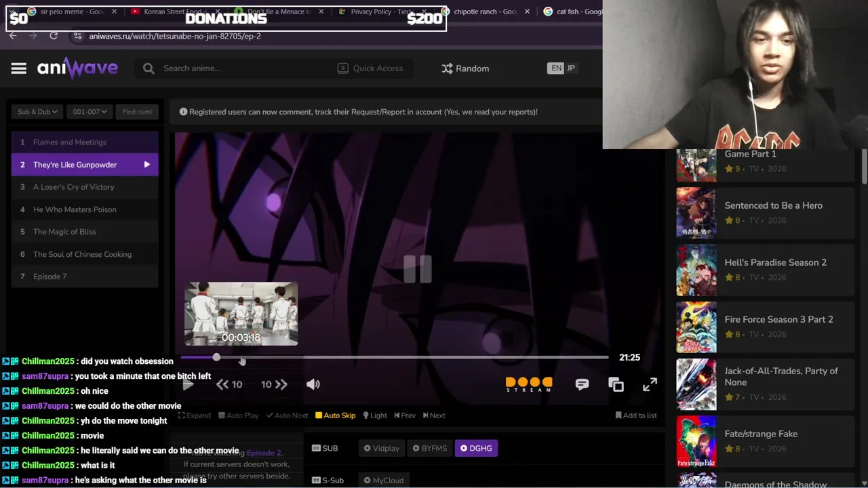The height and width of the screenshot is (488, 868).
Task: Open episode 3 A Loser's Cry of Victory
Action: pyautogui.click(x=85, y=187)
